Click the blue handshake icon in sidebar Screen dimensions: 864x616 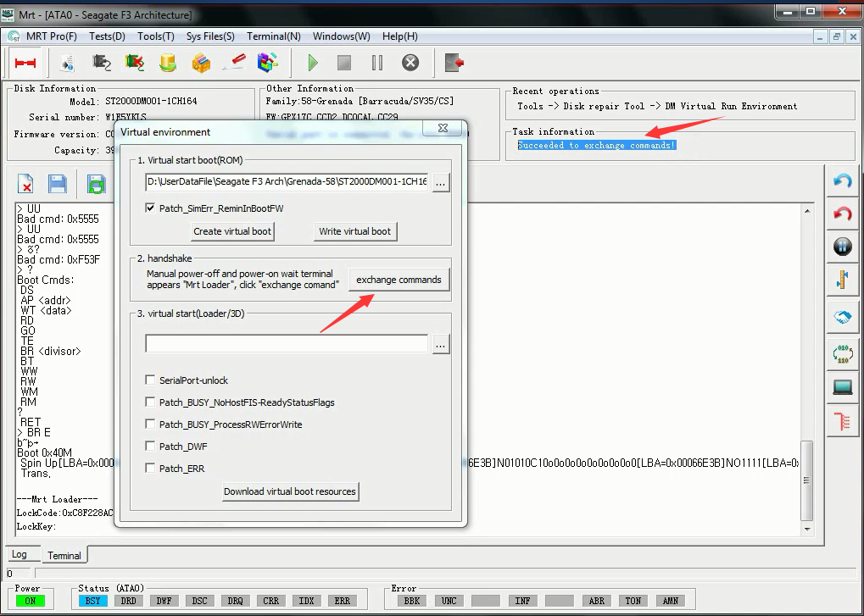pyautogui.click(x=842, y=318)
